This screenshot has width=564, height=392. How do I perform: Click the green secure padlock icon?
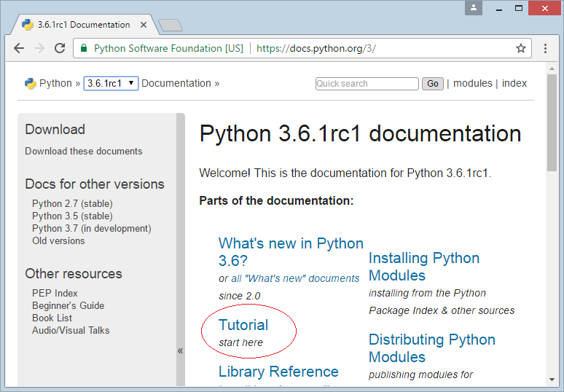pos(84,48)
